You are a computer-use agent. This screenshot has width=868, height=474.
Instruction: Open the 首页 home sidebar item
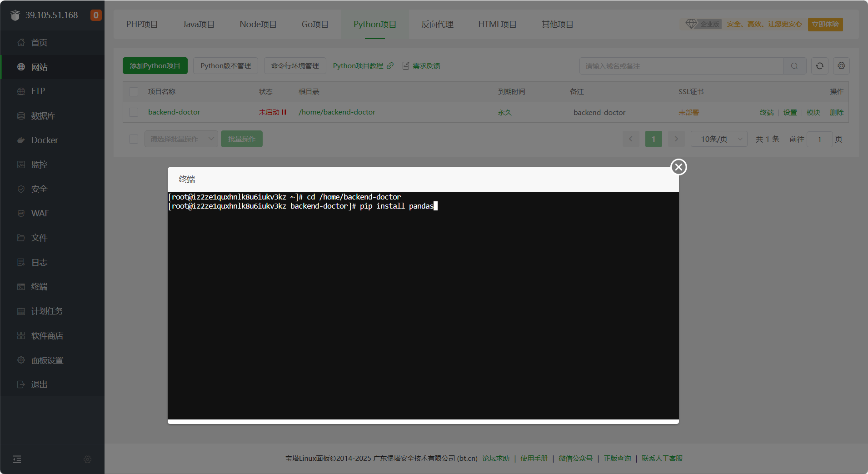52,43
